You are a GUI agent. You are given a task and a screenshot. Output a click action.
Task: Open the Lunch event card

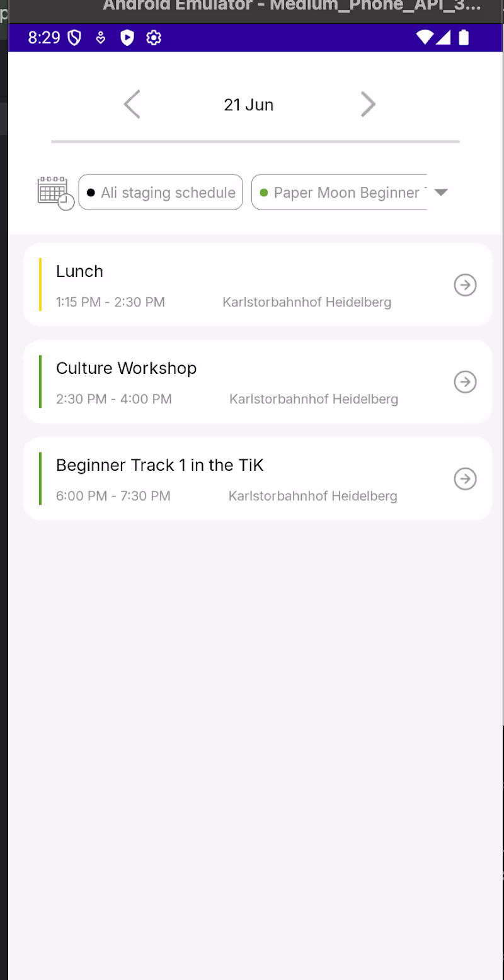coord(252,283)
